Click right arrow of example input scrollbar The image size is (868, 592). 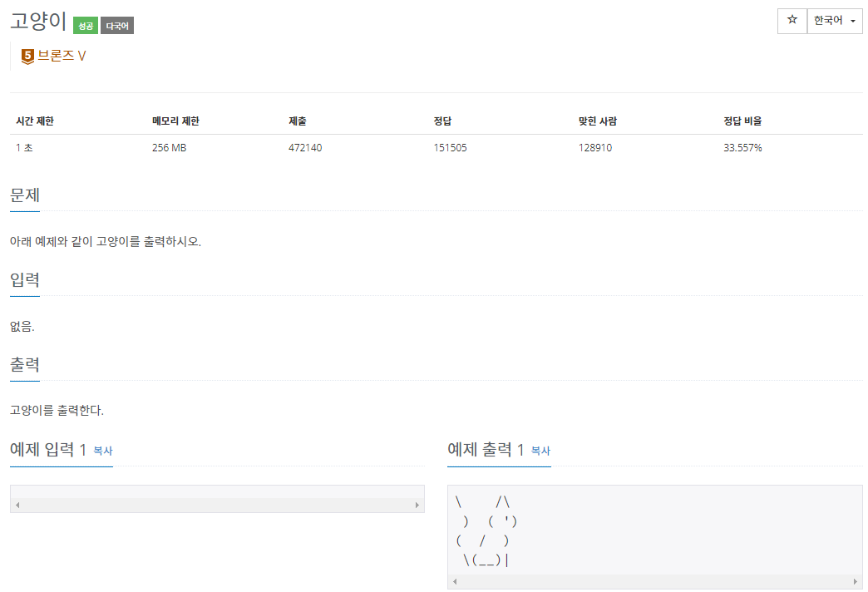[x=417, y=505]
